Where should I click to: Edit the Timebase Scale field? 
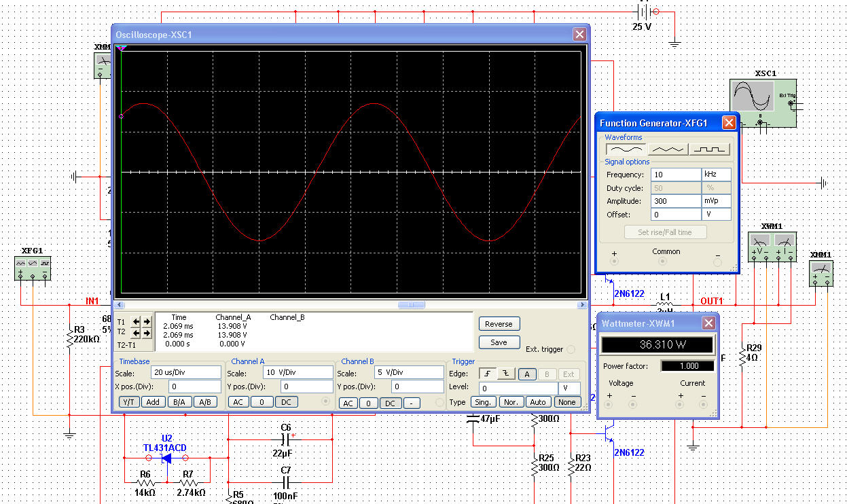[x=186, y=373]
